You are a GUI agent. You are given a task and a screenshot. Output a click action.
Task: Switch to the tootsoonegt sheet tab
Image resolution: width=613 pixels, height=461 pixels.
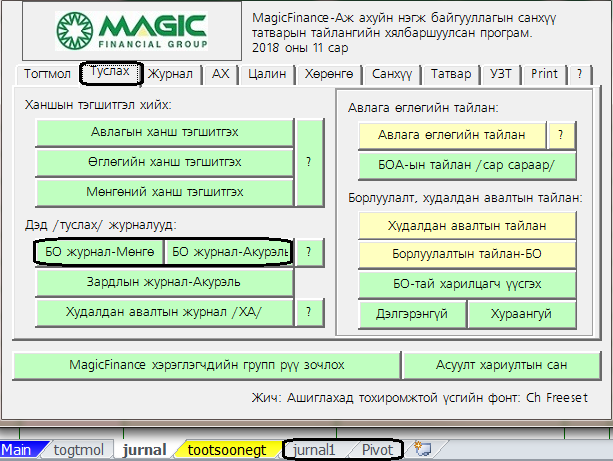click(x=227, y=450)
